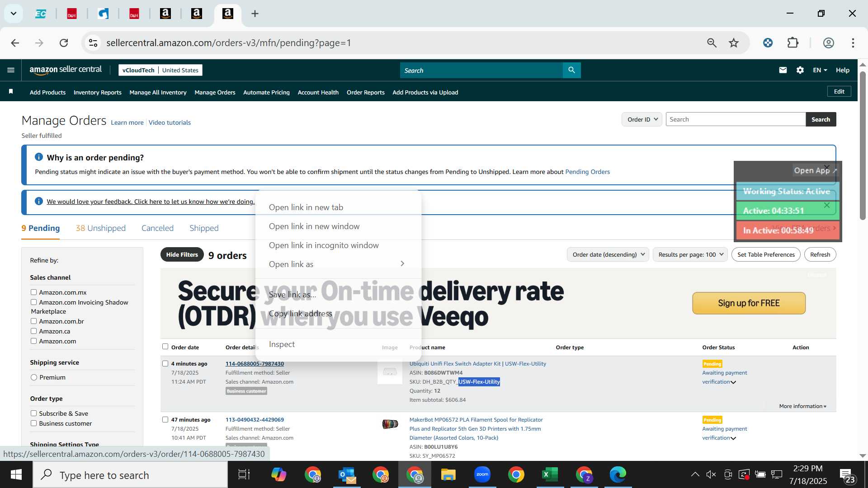868x488 pixels.
Task: Reload the page with refresh icon
Action: click(x=64, y=43)
